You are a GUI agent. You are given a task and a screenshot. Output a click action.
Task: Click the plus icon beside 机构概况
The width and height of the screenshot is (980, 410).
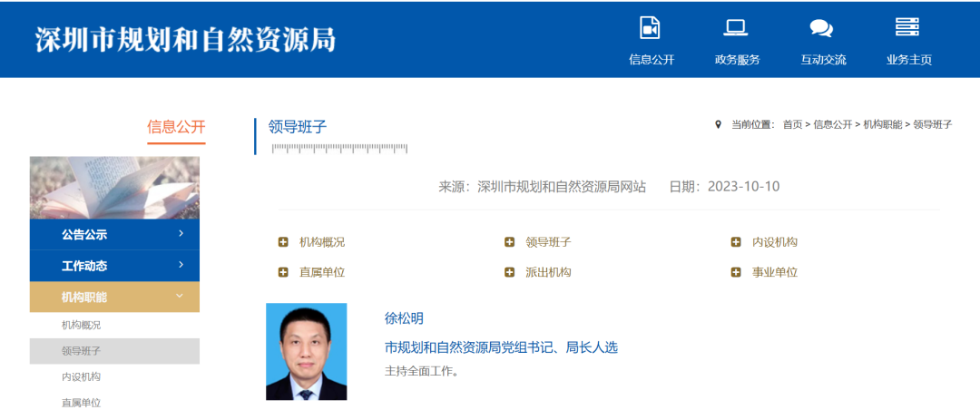click(x=283, y=242)
